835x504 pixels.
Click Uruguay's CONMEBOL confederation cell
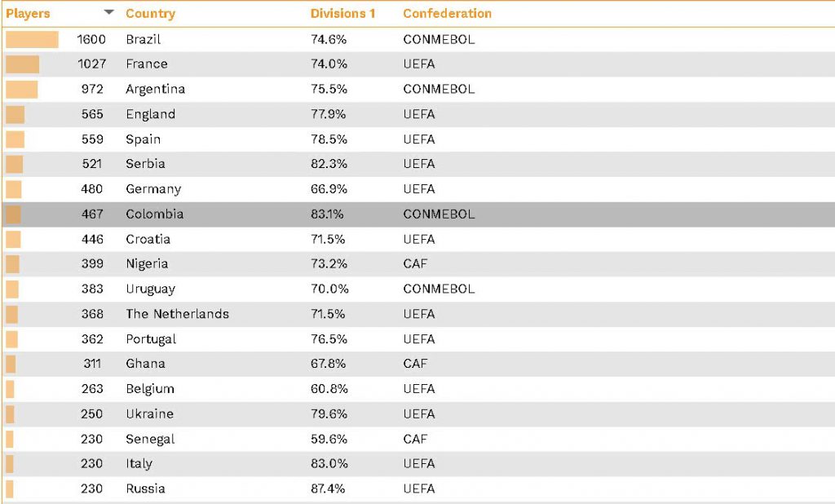coord(439,289)
